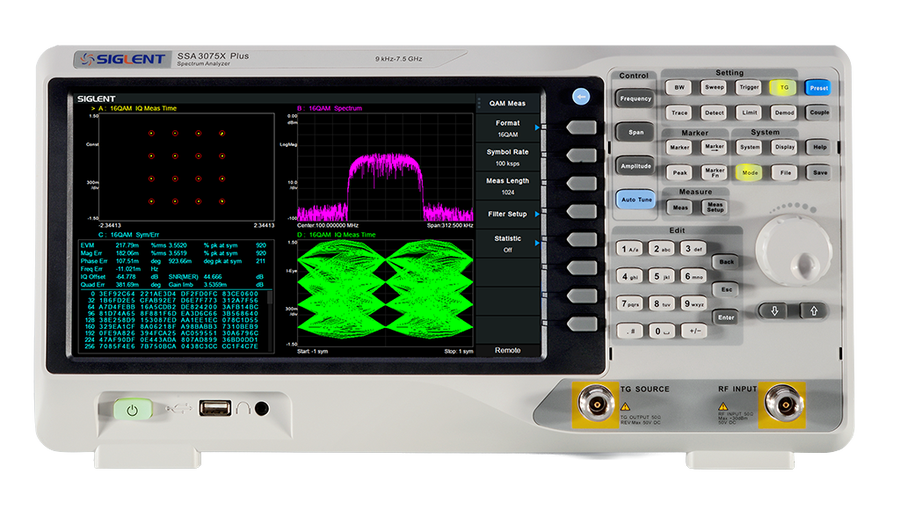Image resolution: width=900 pixels, height=510 pixels.
Task: Click the File key
Action: (785, 172)
